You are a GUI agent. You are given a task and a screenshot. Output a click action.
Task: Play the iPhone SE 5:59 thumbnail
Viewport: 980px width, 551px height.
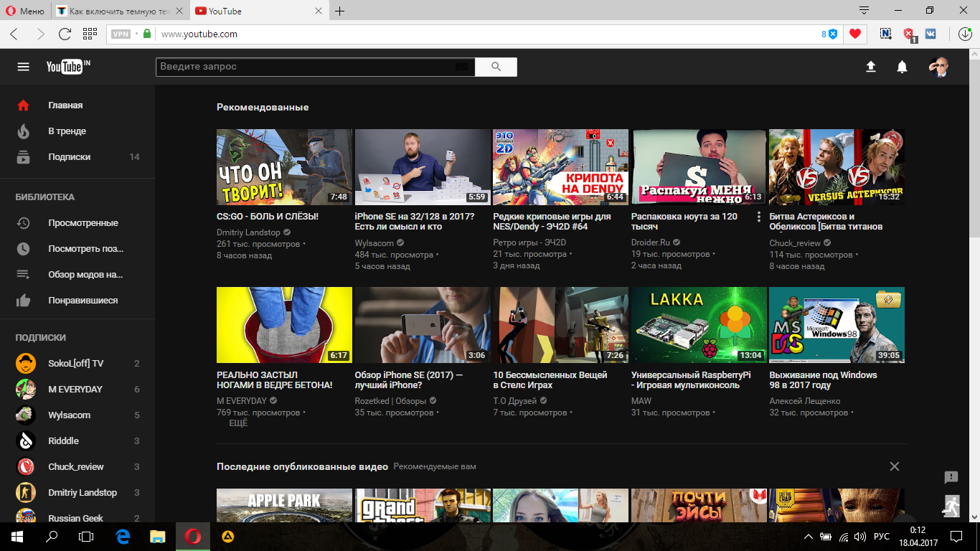[x=423, y=167]
